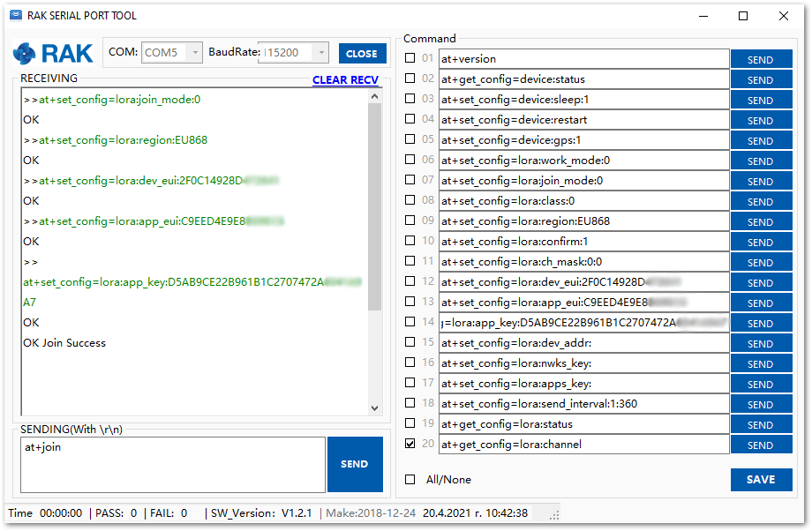Image resolution: width=812 pixels, height=531 pixels.
Task: Check box for command 05 device:gps
Action: (410, 139)
